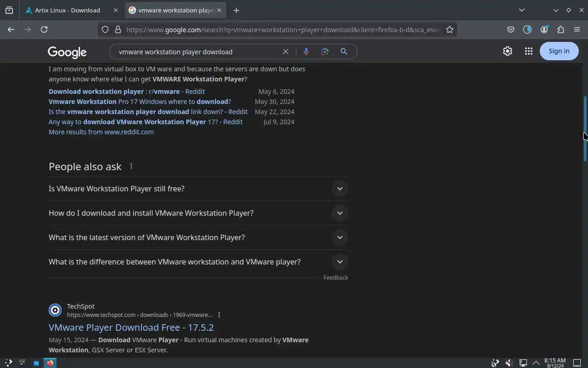
Task: Save page to Pocket
Action: pyautogui.click(x=511, y=29)
